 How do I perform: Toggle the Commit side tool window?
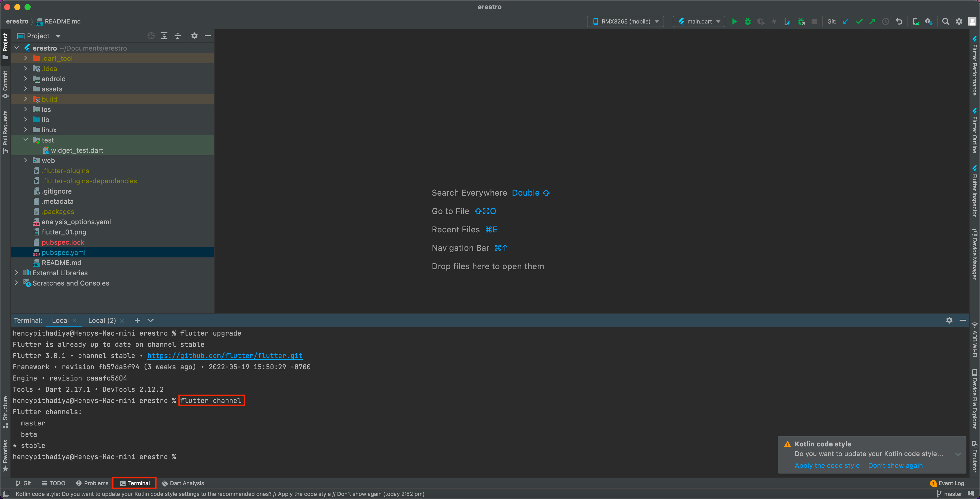[x=5, y=85]
